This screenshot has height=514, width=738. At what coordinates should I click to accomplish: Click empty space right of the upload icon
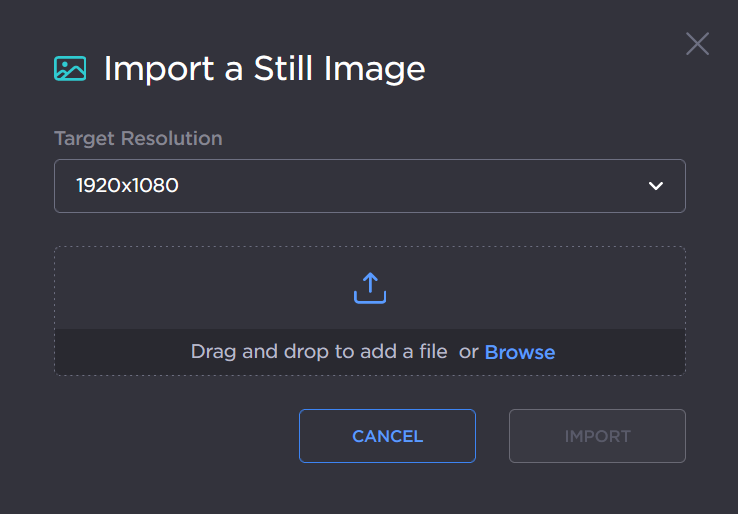(x=540, y=288)
